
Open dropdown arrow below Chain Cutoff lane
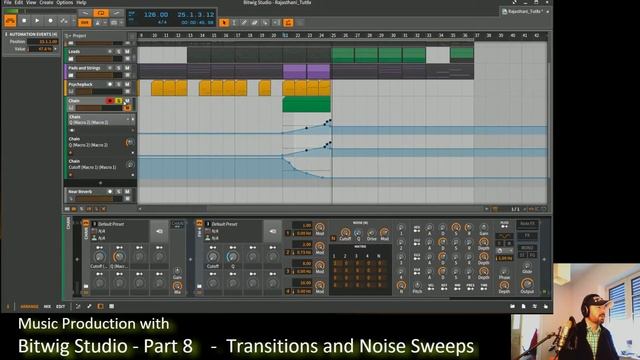pos(132,175)
